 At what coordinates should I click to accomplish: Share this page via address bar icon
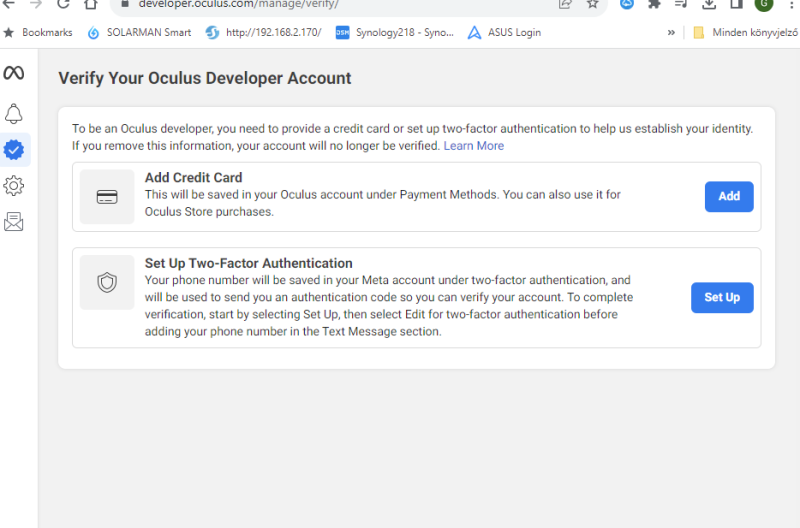(565, 4)
